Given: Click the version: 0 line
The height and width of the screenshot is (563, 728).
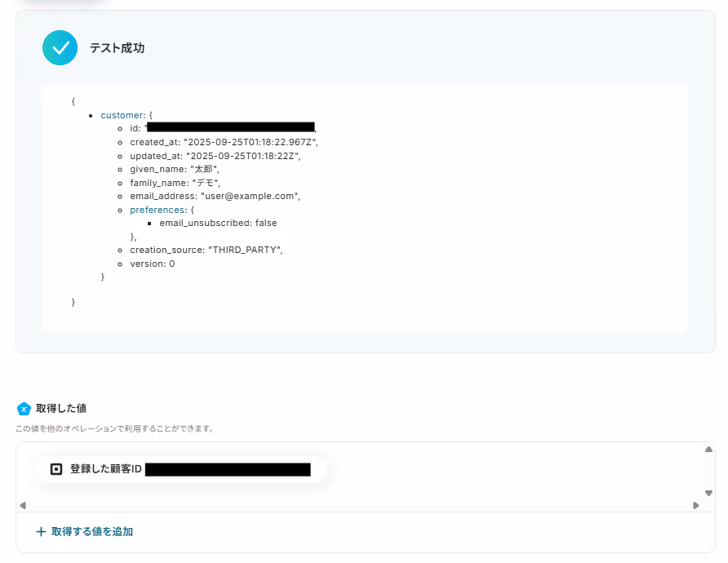Looking at the screenshot, I should click(x=153, y=264).
